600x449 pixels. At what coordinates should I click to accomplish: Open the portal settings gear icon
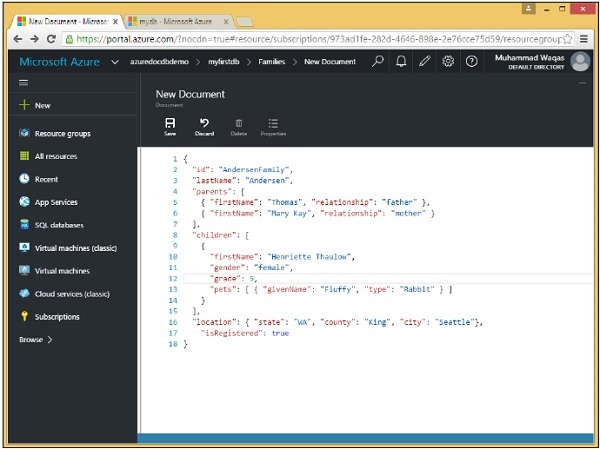pos(448,61)
